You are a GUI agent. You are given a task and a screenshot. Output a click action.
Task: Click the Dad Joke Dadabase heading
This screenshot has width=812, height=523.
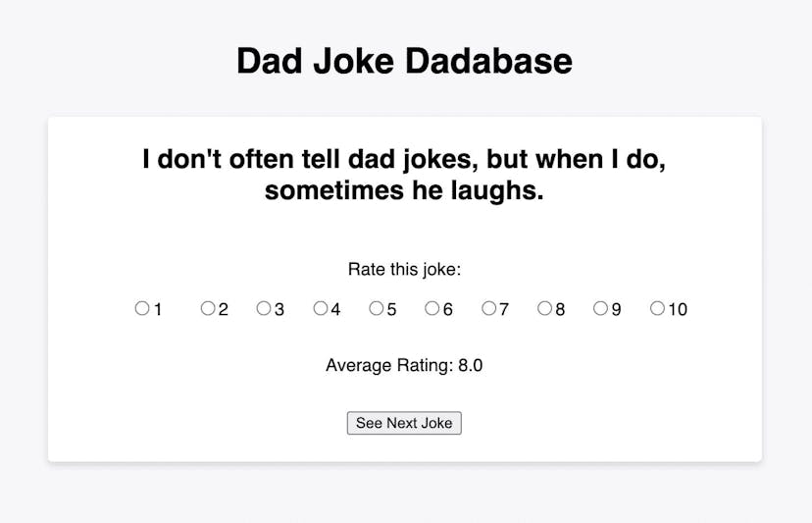tap(404, 61)
